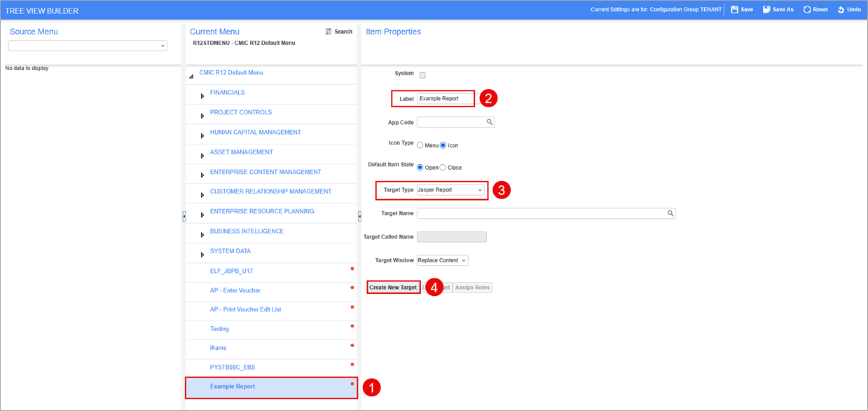Expand the CUSTOMER RELATIONSHIP MANAGEMENT arrow
The height and width of the screenshot is (411, 868).
[x=202, y=195]
